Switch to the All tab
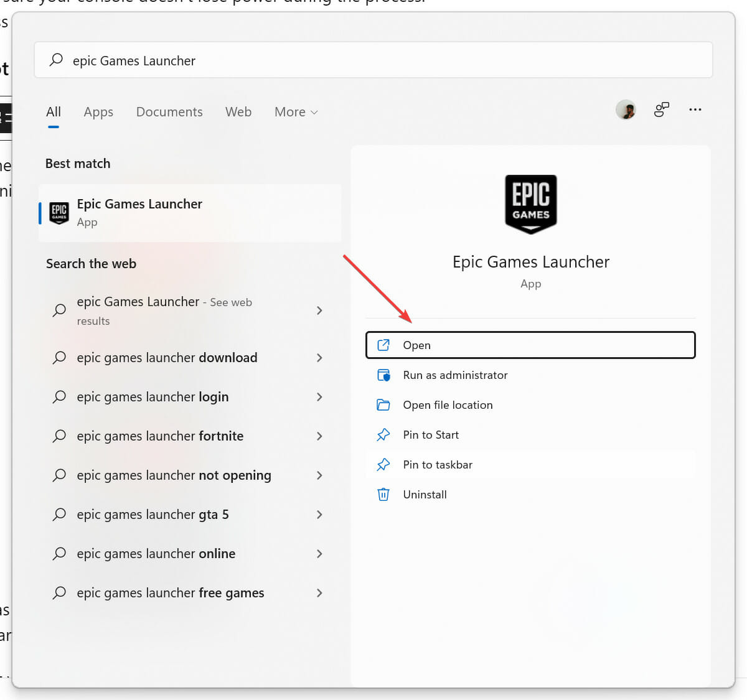 tap(54, 112)
